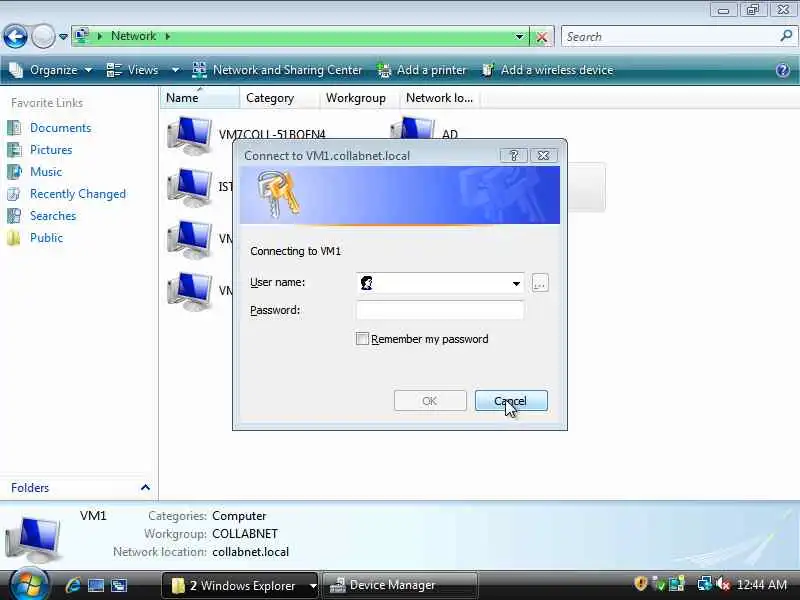The width and height of the screenshot is (800, 600).
Task: Cancel the Connect to VM1 dialog
Action: coord(511,401)
